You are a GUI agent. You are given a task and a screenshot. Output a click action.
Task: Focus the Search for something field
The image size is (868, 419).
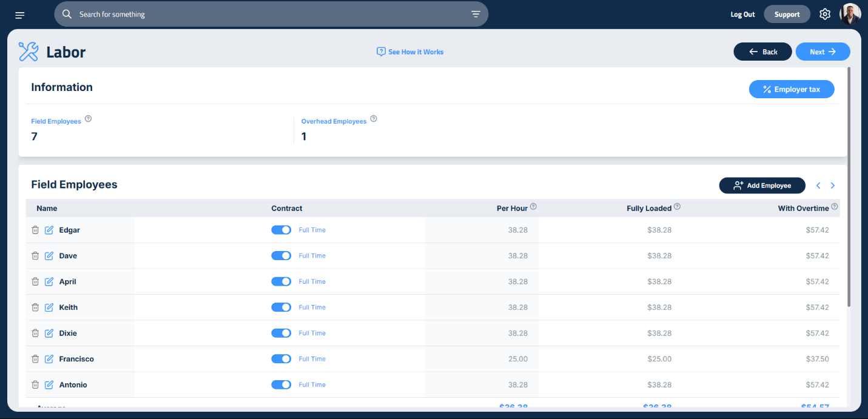coord(267,14)
